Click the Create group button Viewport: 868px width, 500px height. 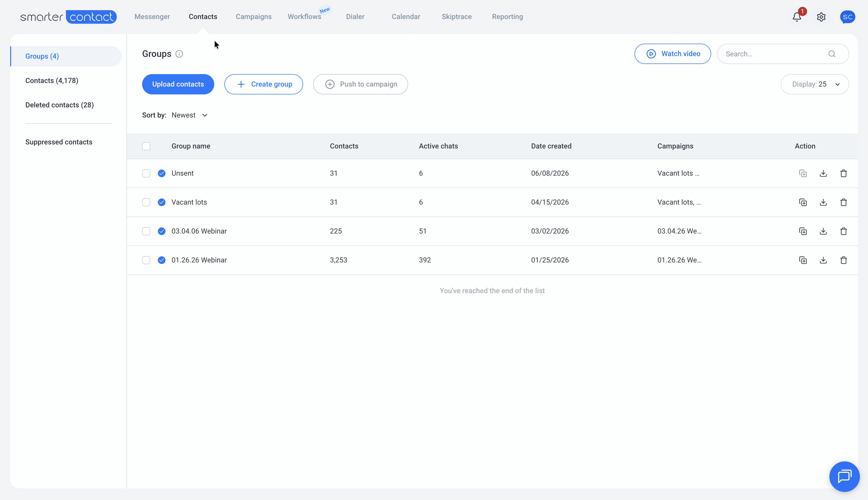[x=263, y=84]
